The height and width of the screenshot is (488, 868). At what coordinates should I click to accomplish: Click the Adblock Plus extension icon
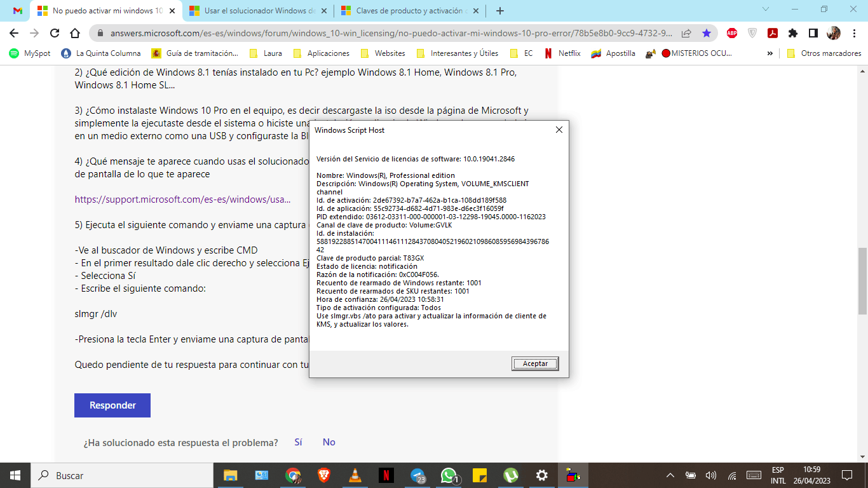731,32
